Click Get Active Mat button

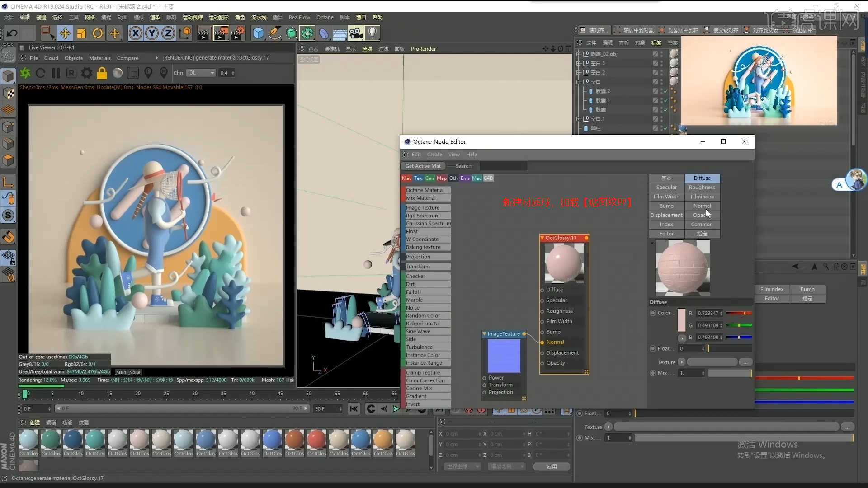[x=423, y=166]
